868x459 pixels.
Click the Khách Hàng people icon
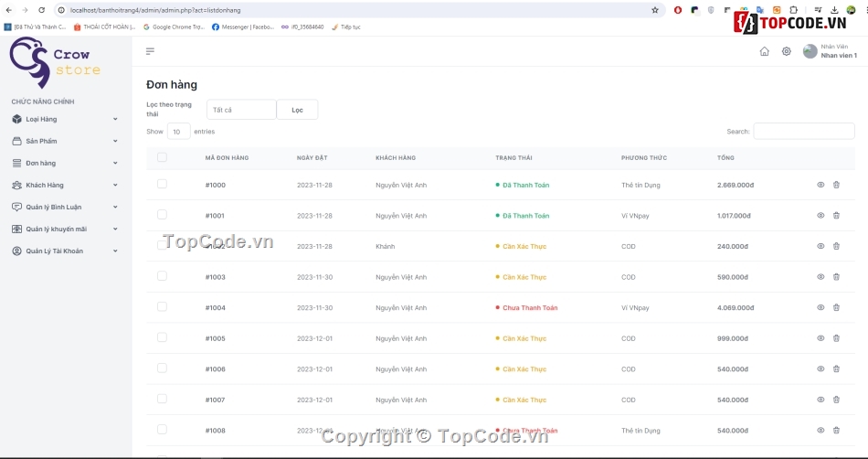click(x=16, y=185)
